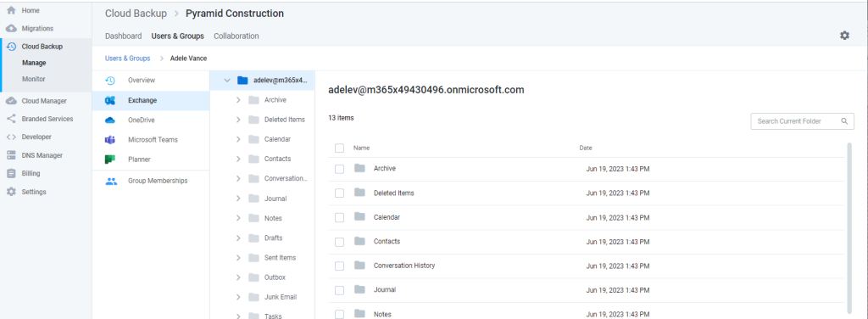Viewport: 868px width, 319px height.
Task: Go back via Users & Groups breadcrumb link
Action: click(127, 59)
